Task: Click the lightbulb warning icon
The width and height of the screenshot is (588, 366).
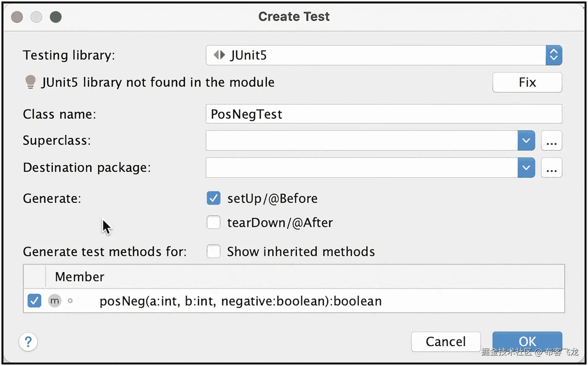Action: click(30, 82)
